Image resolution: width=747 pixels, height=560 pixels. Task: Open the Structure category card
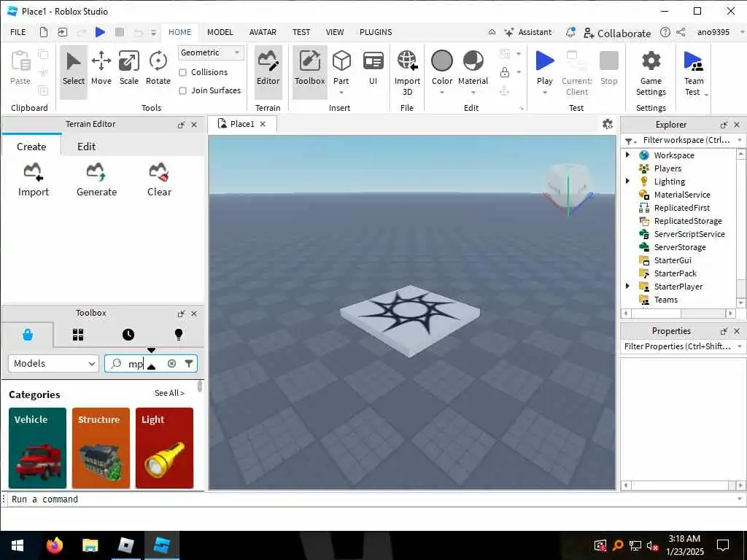[101, 448]
